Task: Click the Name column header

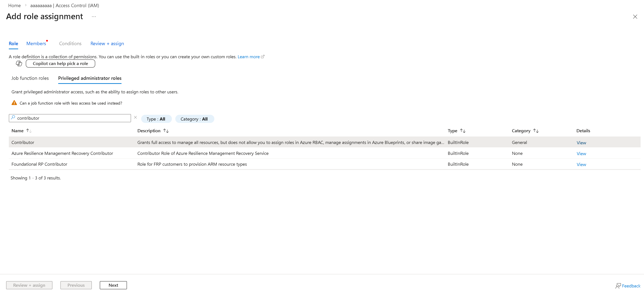Action: (x=17, y=131)
